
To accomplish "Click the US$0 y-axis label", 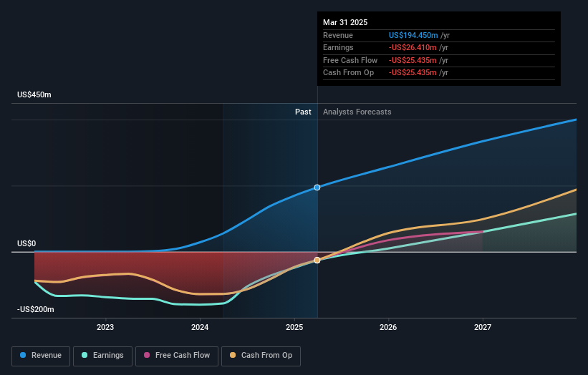I will click(26, 243).
